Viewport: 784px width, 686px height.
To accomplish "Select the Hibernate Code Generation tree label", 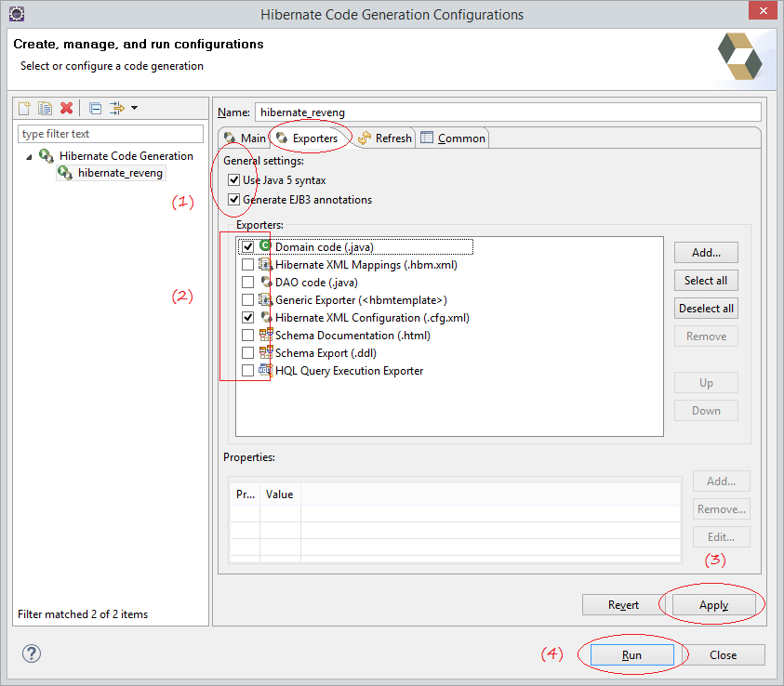I will click(x=126, y=156).
